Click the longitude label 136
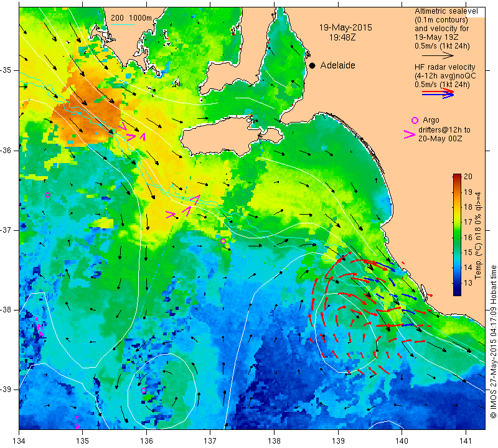498x448 pixels. tap(146, 441)
